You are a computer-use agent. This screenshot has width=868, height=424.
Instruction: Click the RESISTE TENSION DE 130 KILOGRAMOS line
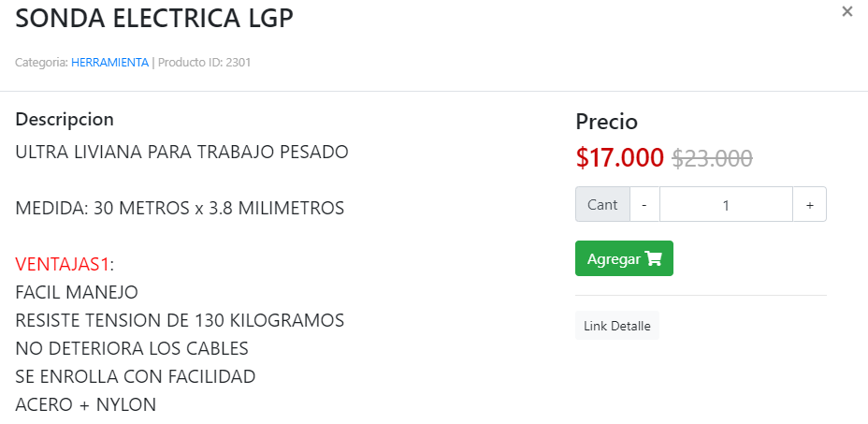coord(180,320)
